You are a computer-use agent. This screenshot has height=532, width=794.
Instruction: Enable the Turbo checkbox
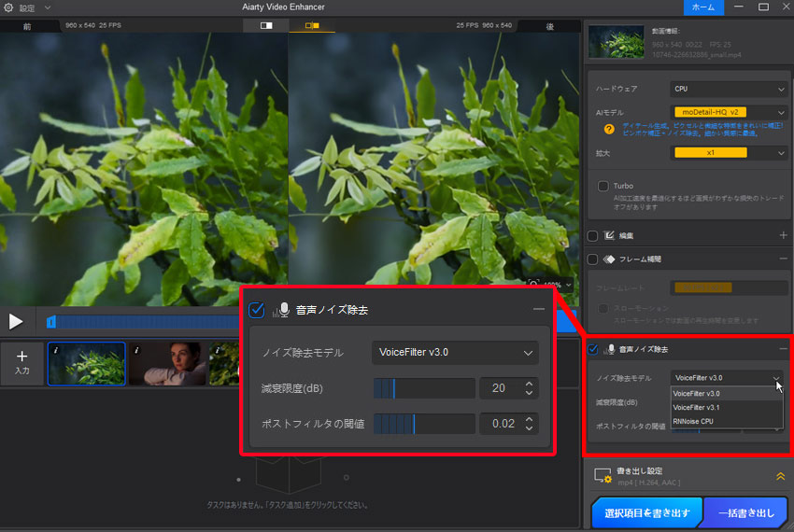tap(603, 187)
